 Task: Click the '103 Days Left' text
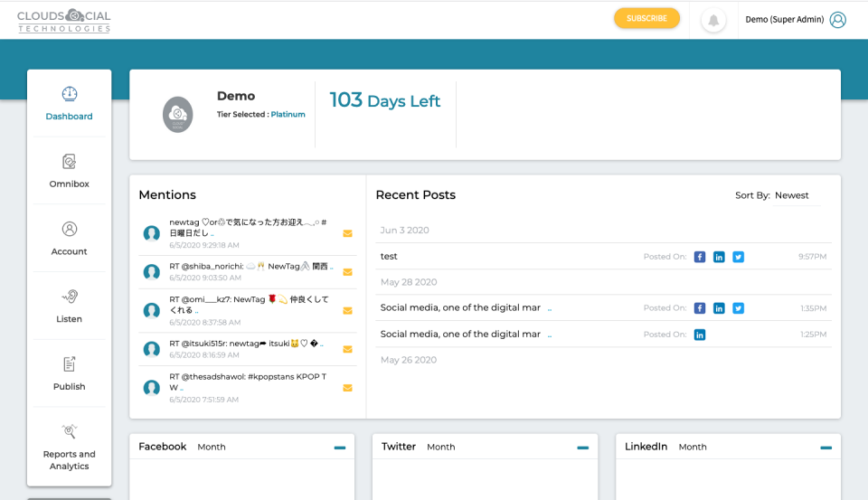click(x=385, y=100)
